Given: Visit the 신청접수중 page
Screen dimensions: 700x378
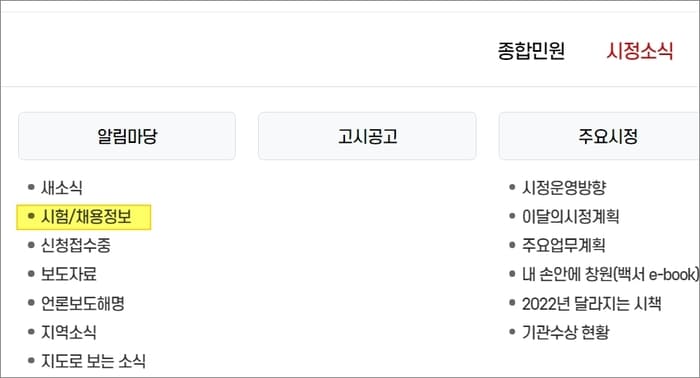Looking at the screenshot, I should [76, 245].
